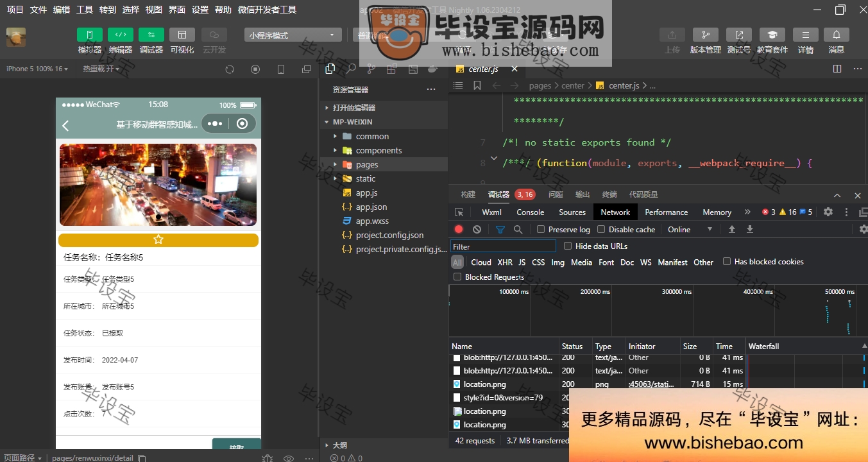Expand the 大纲 outline section
The width and height of the screenshot is (868, 462).
point(384,445)
